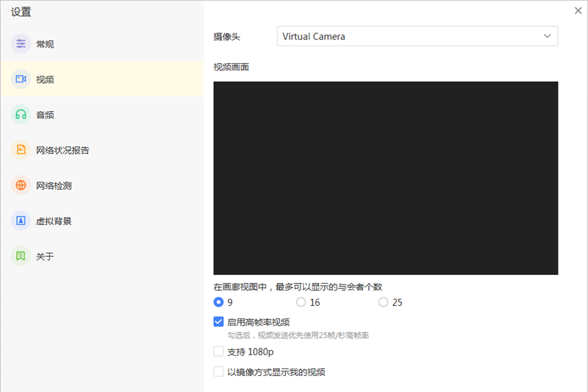Click the 网络状况报告 document icon
This screenshot has height=392, width=588.
21,150
